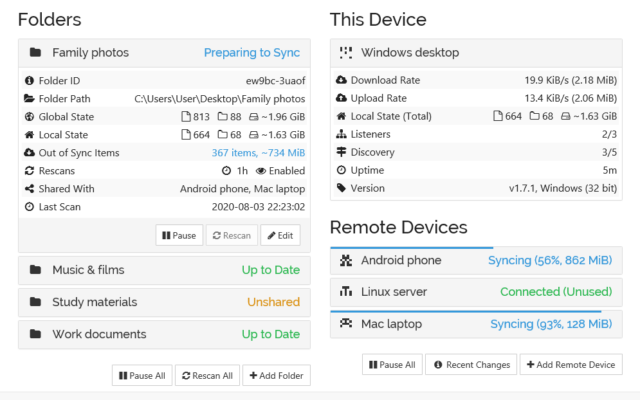Click the folder icon beside Family photos

click(x=36, y=52)
